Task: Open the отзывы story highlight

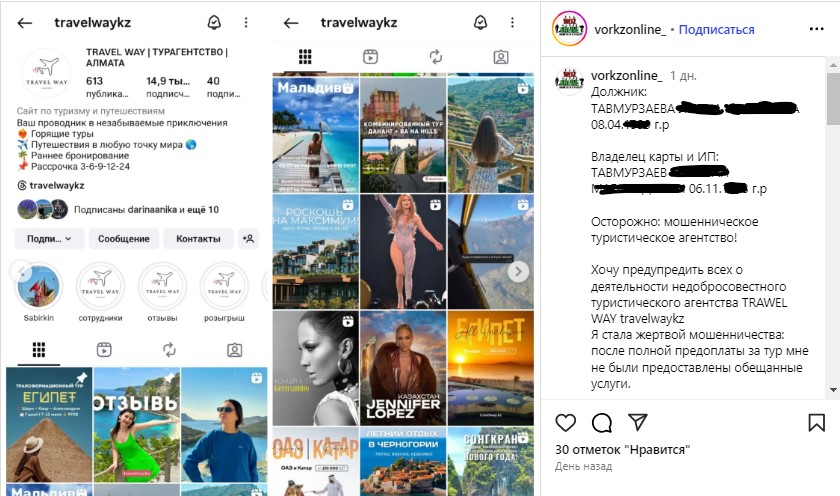Action: (x=162, y=290)
